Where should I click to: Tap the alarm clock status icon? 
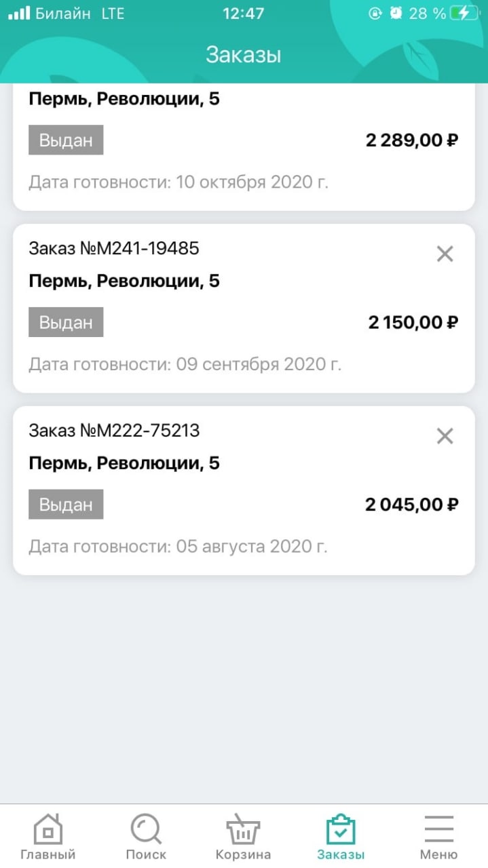coord(396,14)
